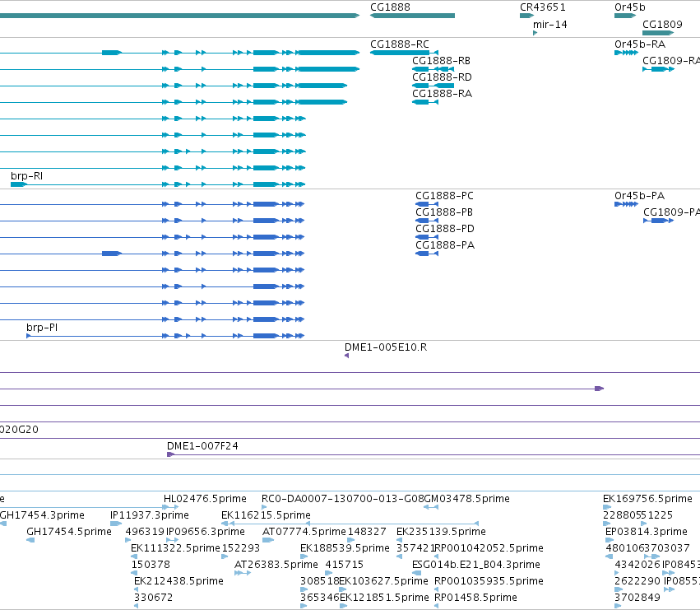Click the CG1888 gene label
The height and width of the screenshot is (610, 700).
[x=390, y=7]
